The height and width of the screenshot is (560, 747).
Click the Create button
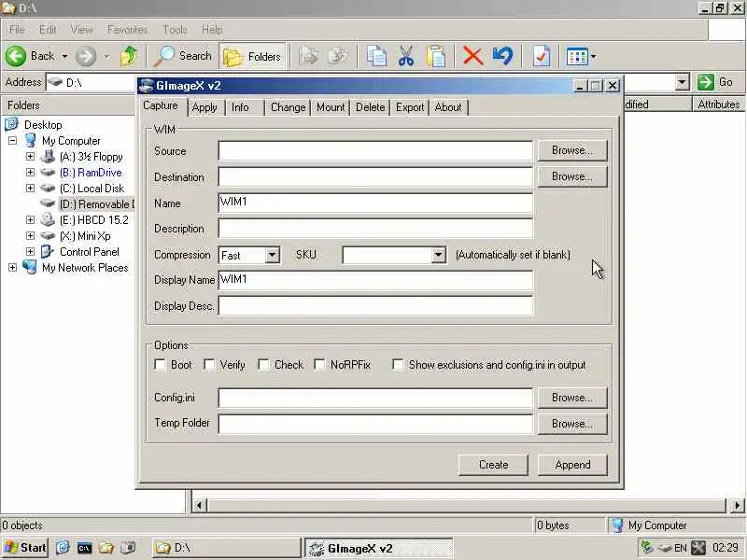click(x=493, y=465)
